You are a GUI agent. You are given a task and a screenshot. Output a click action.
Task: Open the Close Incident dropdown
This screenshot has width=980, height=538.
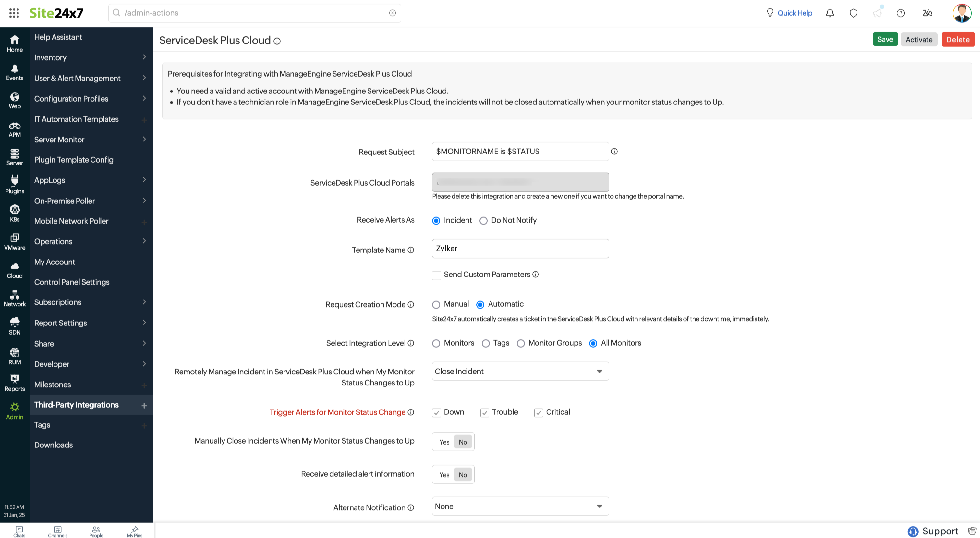[x=520, y=371]
